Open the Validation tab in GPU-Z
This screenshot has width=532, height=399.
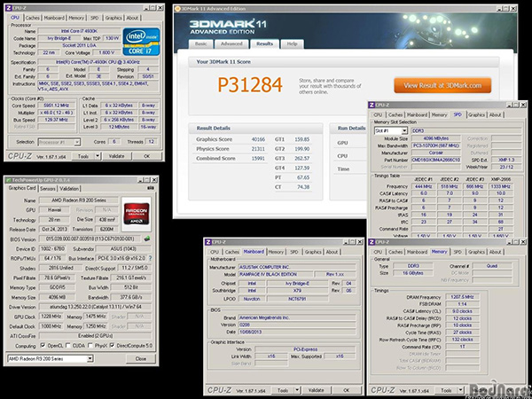[x=69, y=188]
